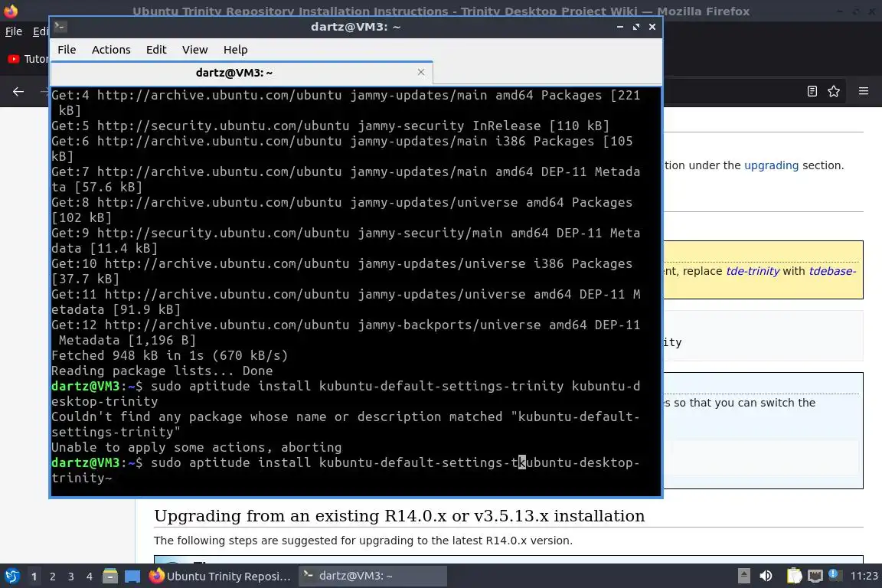Screen dimensions: 882x588
Task: Switch to virtual desktop 3
Action: coord(71,577)
